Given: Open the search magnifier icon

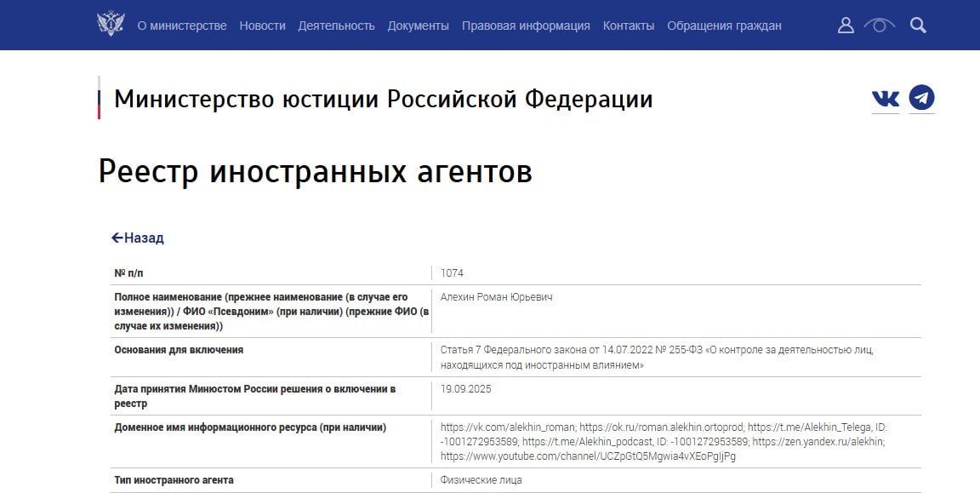Looking at the screenshot, I should coord(918,26).
